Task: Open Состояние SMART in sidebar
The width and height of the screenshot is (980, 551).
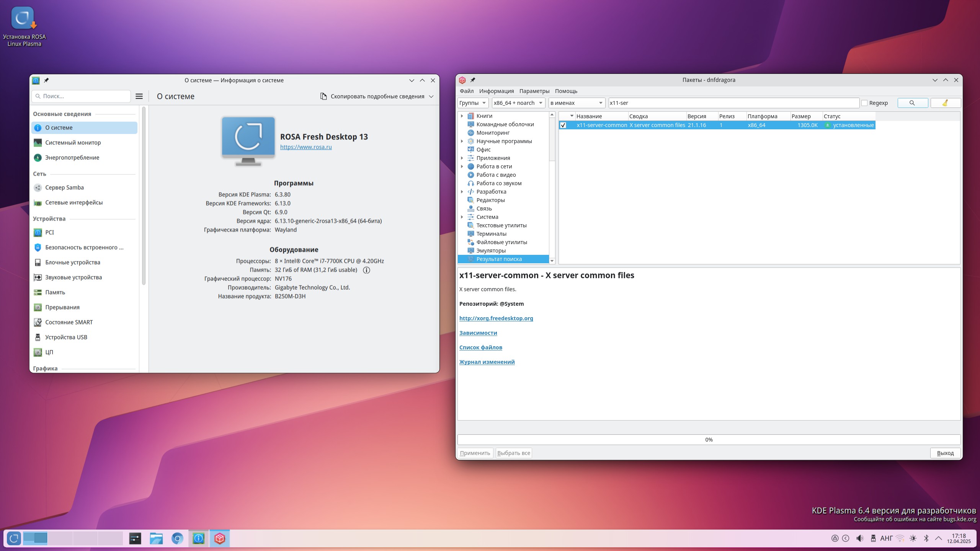Action: click(x=69, y=322)
